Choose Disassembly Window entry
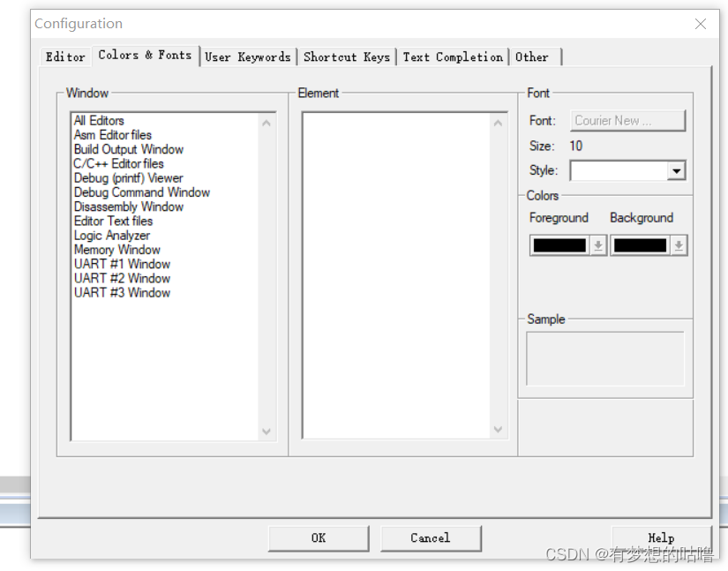 tap(129, 207)
